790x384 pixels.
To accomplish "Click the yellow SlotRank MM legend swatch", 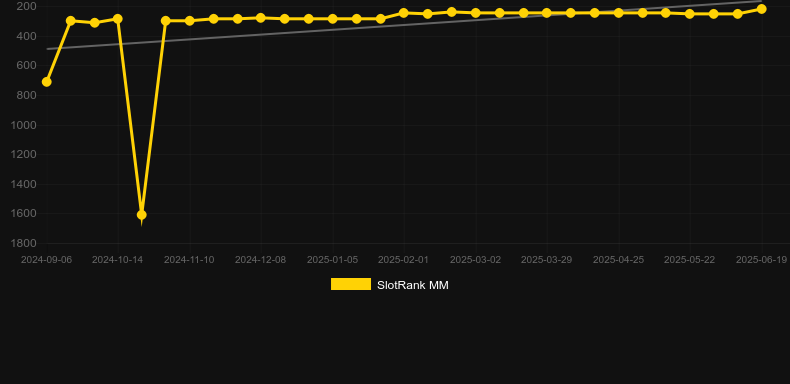I will click(x=351, y=284).
